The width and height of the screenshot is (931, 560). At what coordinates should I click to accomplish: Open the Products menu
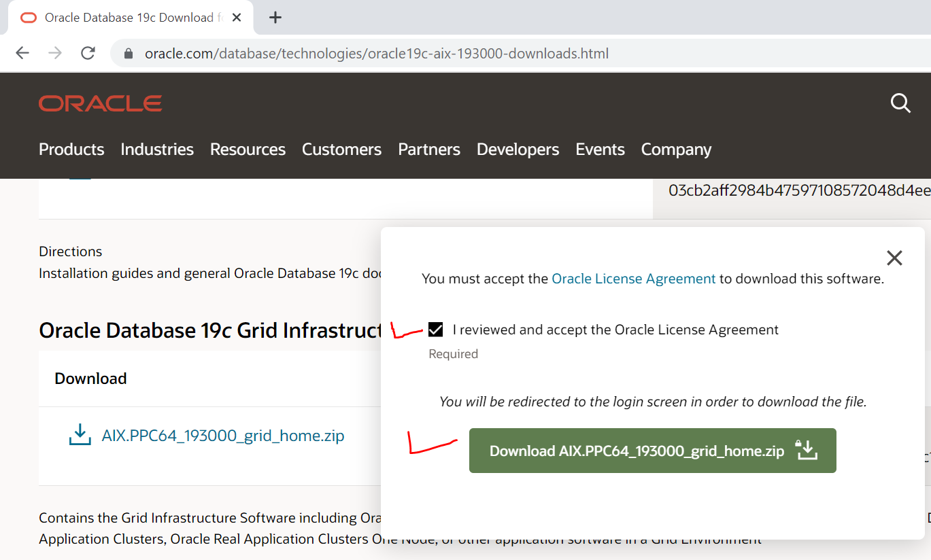(x=71, y=150)
